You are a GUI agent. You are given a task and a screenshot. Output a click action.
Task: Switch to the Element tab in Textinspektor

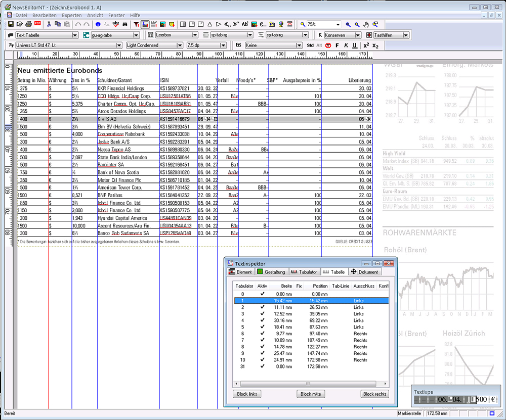[240, 272]
